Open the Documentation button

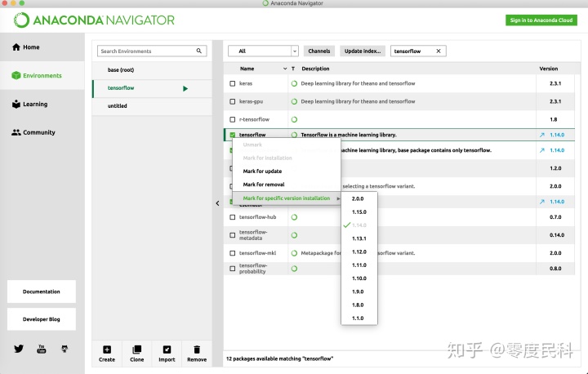[42, 292]
